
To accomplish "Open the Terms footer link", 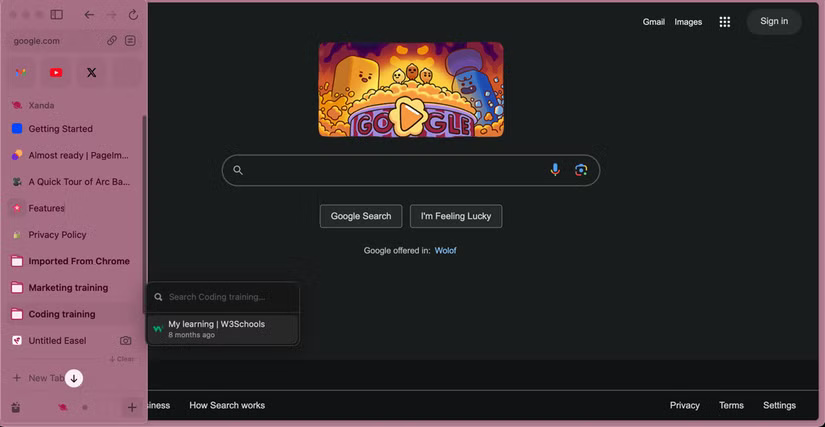I will 731,405.
